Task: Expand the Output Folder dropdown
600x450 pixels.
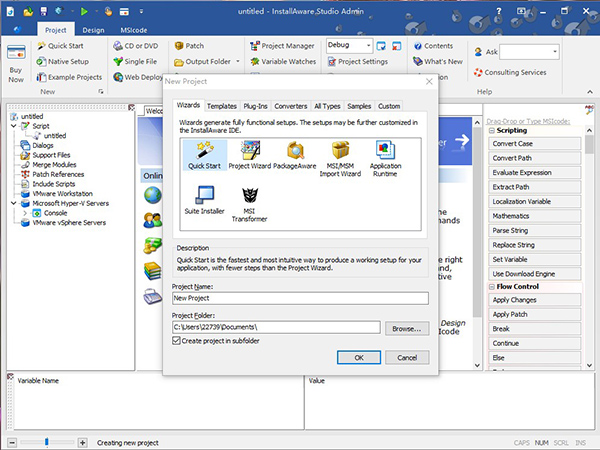Action: [x=237, y=61]
